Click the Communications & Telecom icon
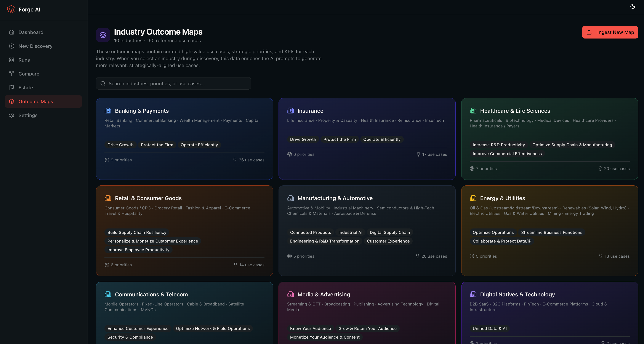The height and width of the screenshot is (344, 644). coord(108,294)
